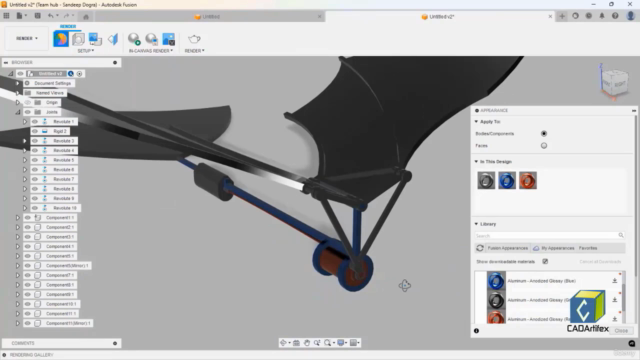Viewport: 640px width, 360px height.
Task: Select the Faces radio button
Action: pyautogui.click(x=544, y=145)
